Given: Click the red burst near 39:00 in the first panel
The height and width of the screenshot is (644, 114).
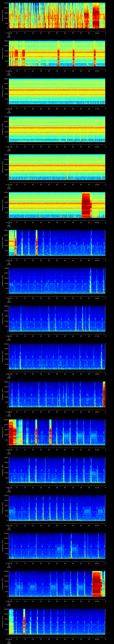Looking at the screenshot, I should coord(96,16).
